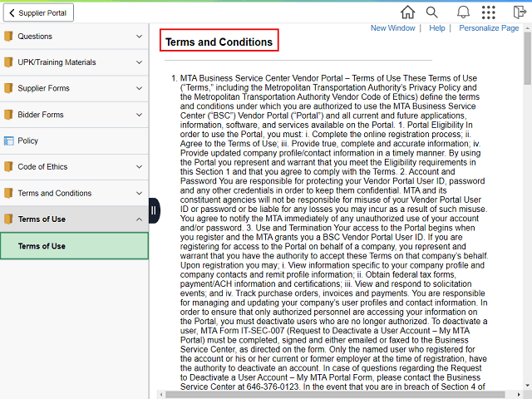Click the Terms and Conditions page heading
This screenshot has width=532, height=399.
(x=219, y=42)
